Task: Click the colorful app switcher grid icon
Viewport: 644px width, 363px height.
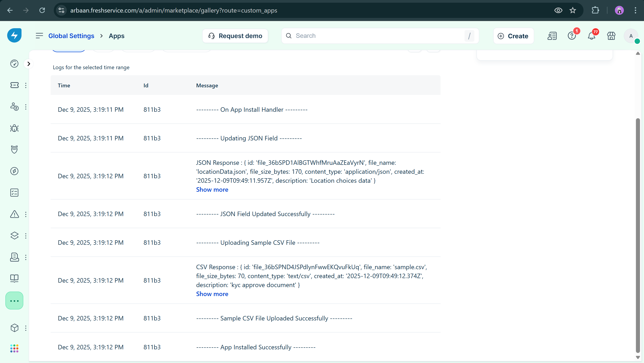Action: point(14,348)
